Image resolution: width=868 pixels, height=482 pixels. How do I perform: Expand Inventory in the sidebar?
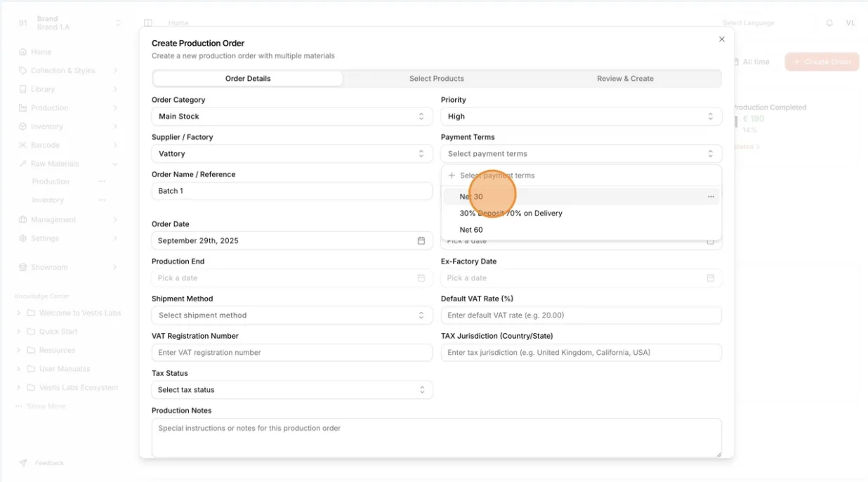click(67, 126)
